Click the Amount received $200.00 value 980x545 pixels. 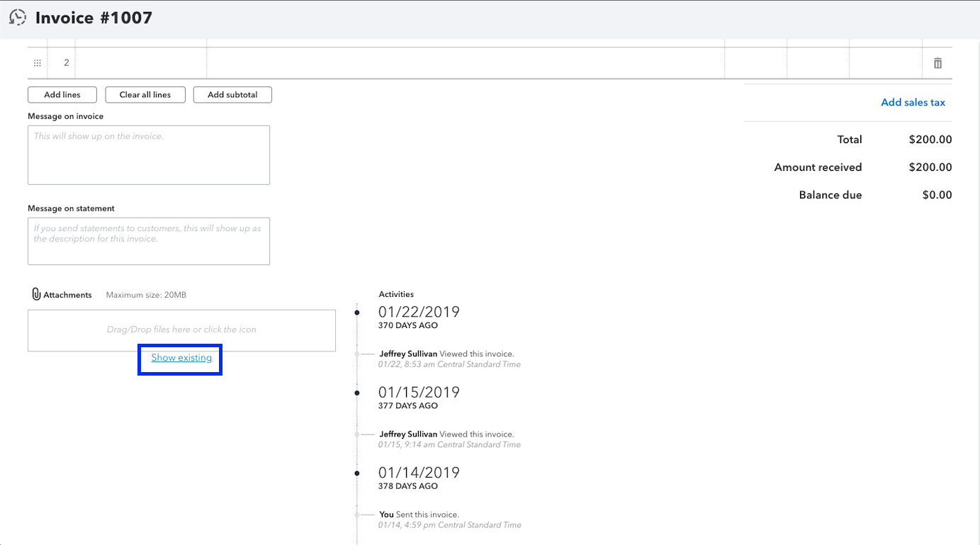930,167
